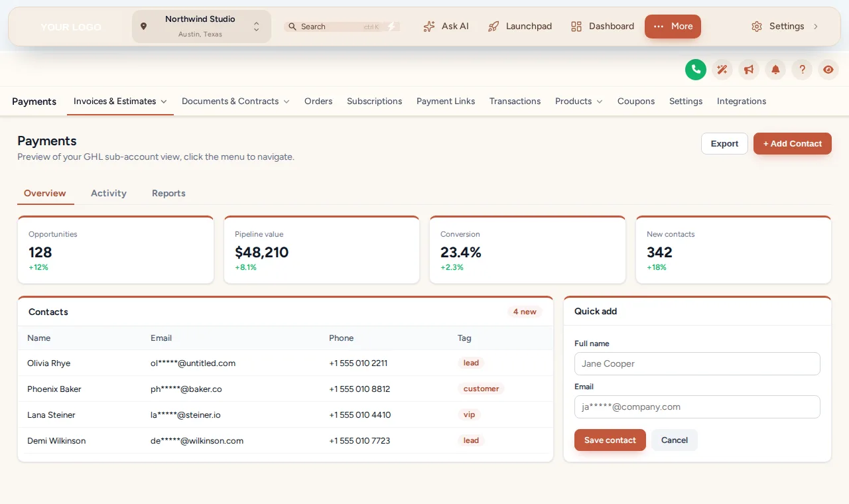
Task: Go to Payment Links
Action: tap(446, 101)
